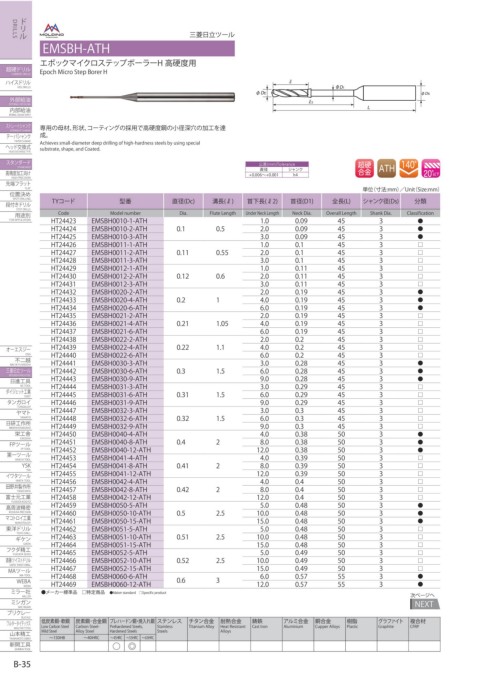Click code HT24432 in the table

click(x=63, y=292)
